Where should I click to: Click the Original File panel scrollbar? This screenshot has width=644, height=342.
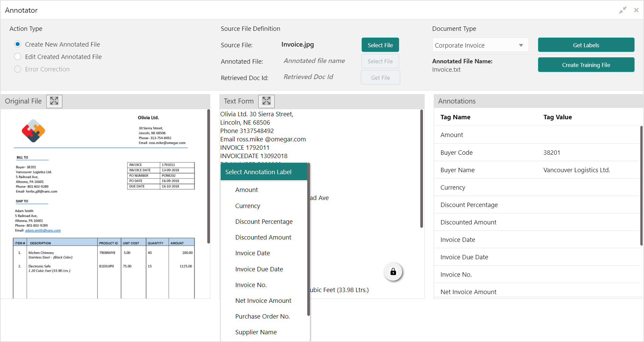(208, 177)
